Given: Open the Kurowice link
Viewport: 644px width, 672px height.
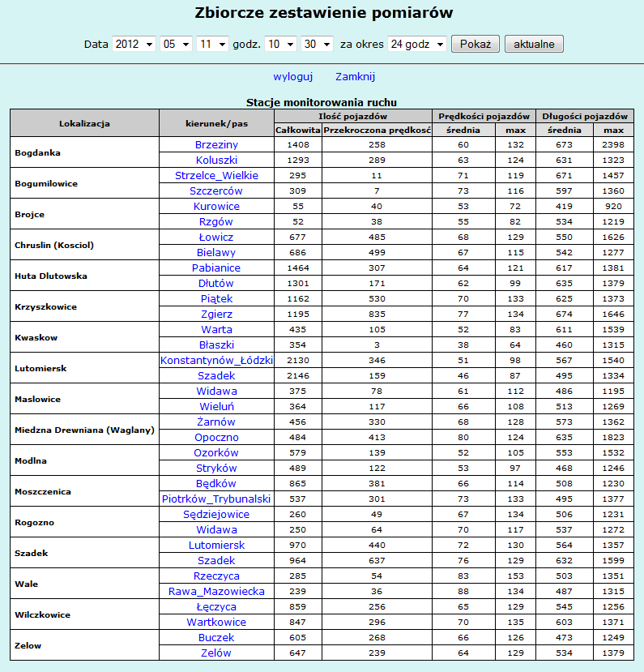Looking at the screenshot, I should 216,207.
